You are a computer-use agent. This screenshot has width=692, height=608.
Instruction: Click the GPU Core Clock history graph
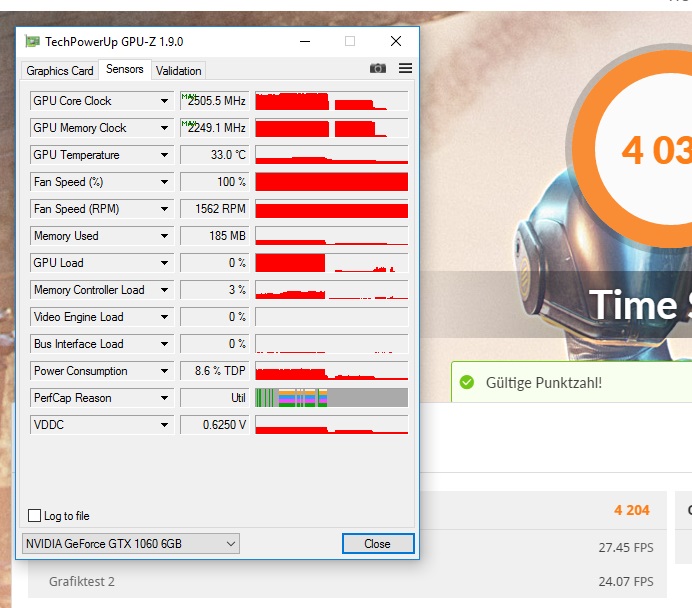(331, 101)
